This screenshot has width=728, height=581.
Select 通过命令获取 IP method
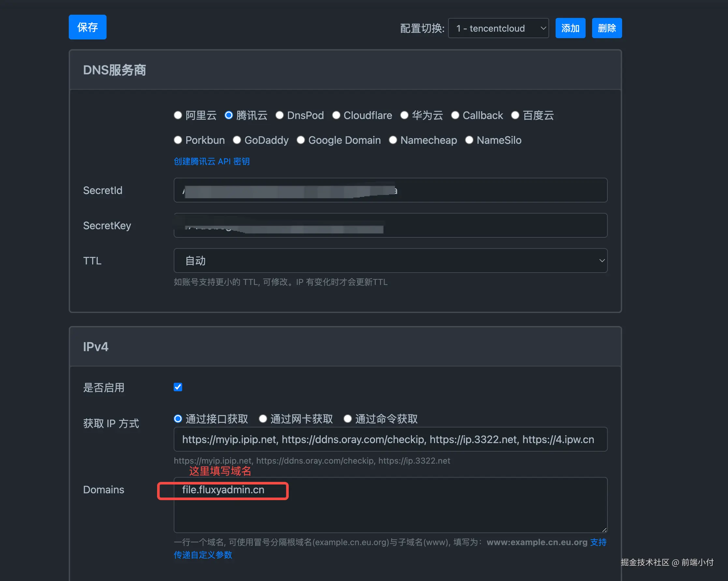(x=347, y=419)
